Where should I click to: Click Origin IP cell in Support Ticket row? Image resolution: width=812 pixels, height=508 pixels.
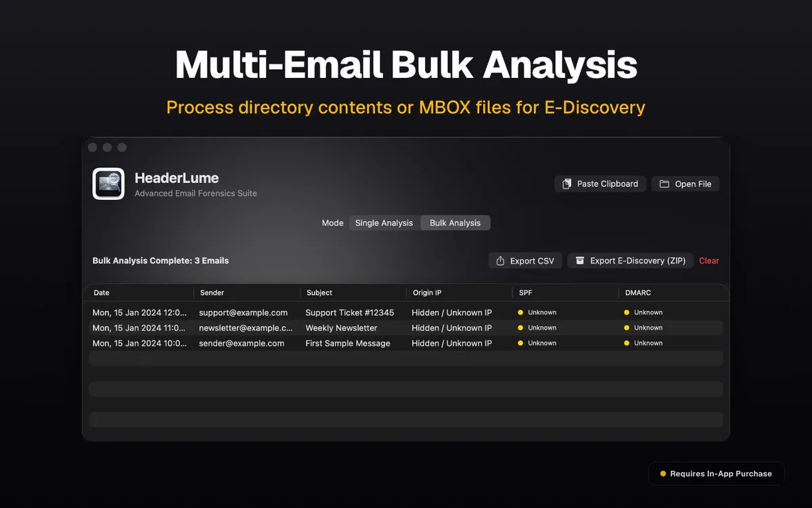pyautogui.click(x=452, y=312)
